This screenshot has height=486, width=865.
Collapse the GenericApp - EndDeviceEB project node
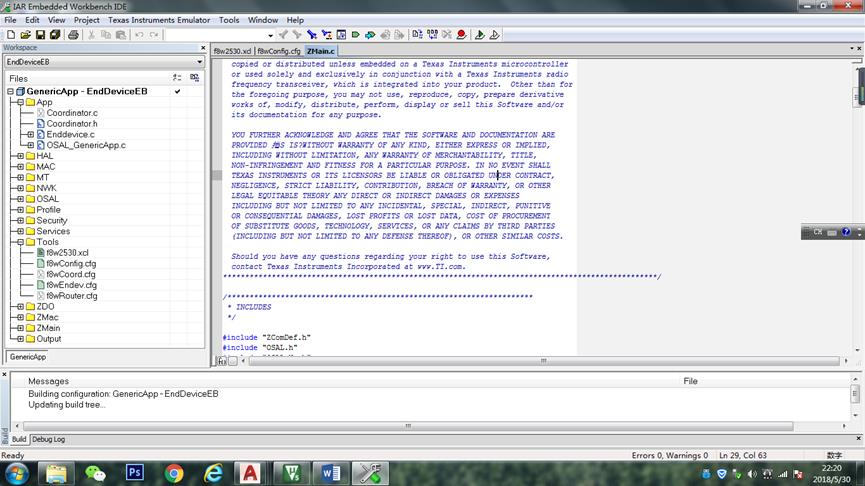10,91
